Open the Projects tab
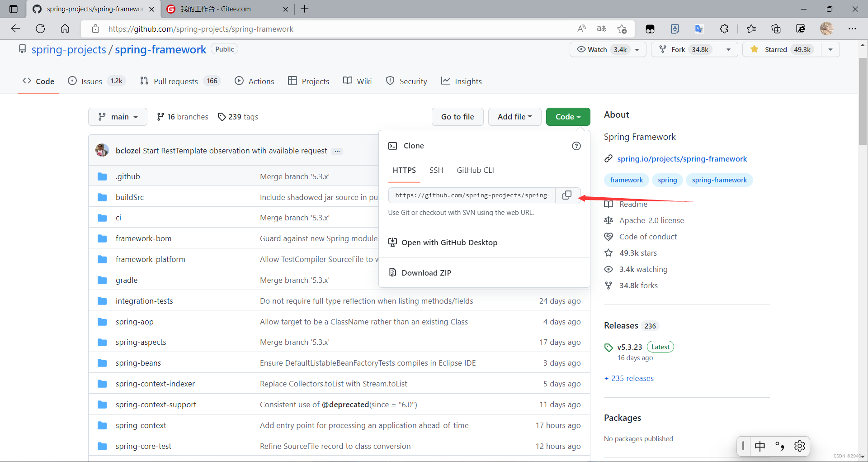 pos(309,81)
